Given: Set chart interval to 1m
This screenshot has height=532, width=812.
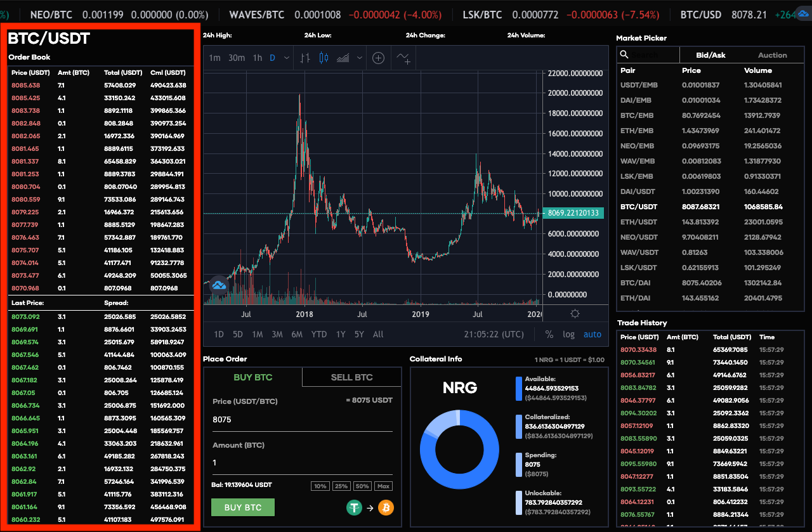Looking at the screenshot, I should 214,58.
